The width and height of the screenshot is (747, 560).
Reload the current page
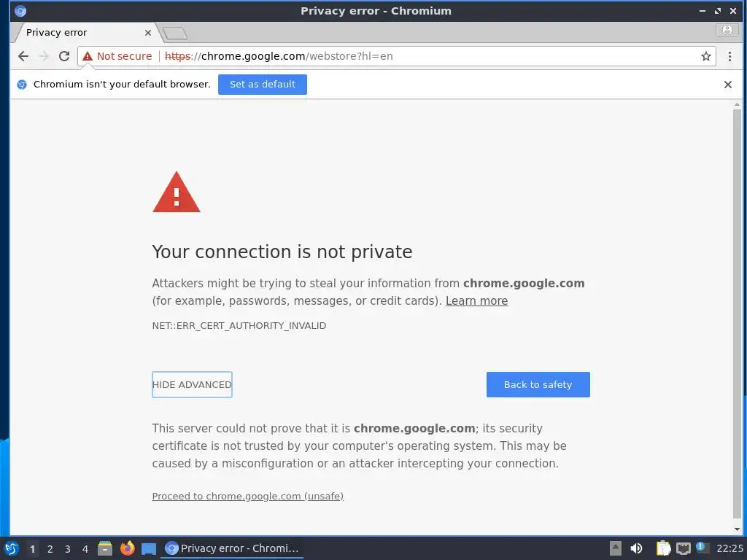pyautogui.click(x=64, y=56)
